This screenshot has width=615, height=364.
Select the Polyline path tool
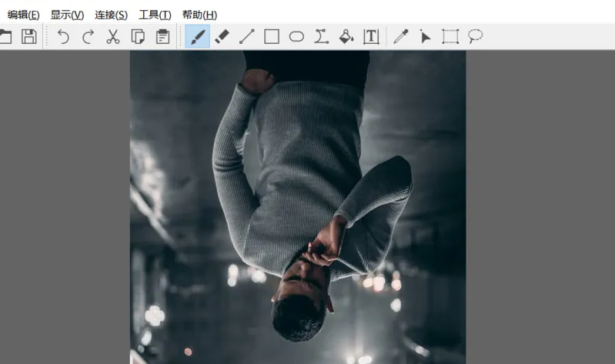(321, 36)
